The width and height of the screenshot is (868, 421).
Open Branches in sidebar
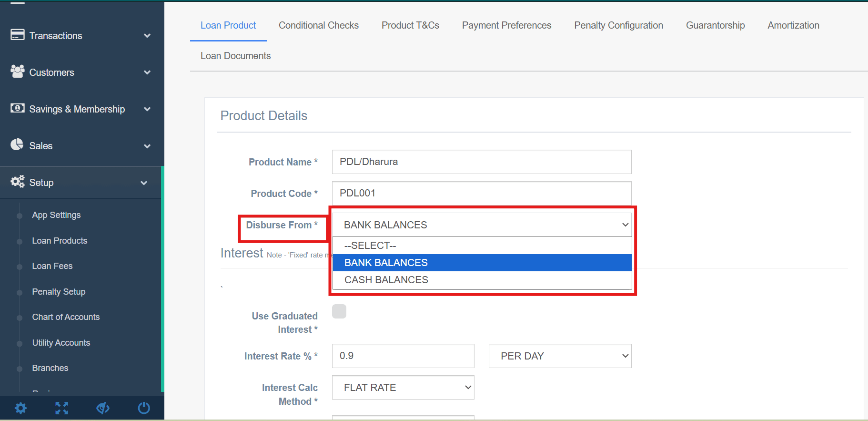click(x=50, y=368)
